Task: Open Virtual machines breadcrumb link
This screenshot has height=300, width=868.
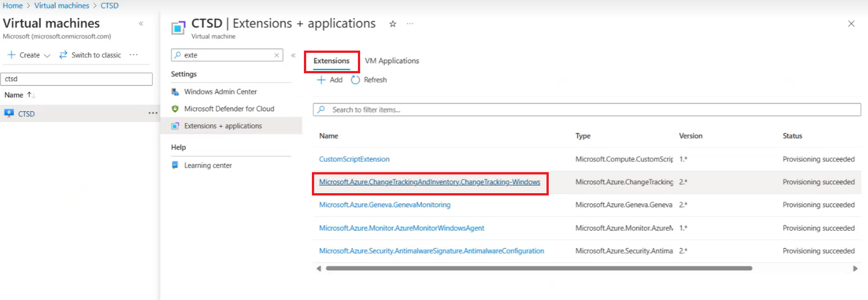Action: [61, 5]
